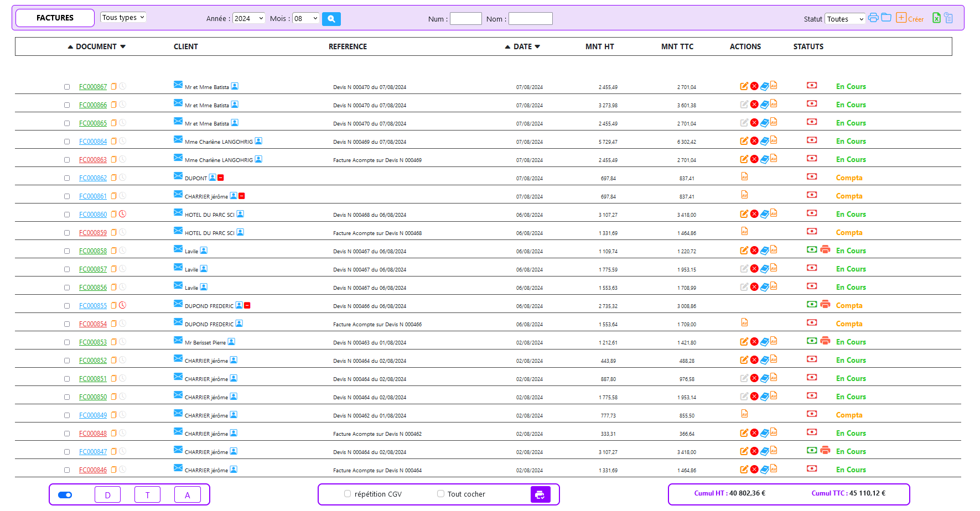980x511 pixels.
Task: Click blue book icon for FC000865
Action: click(x=764, y=123)
